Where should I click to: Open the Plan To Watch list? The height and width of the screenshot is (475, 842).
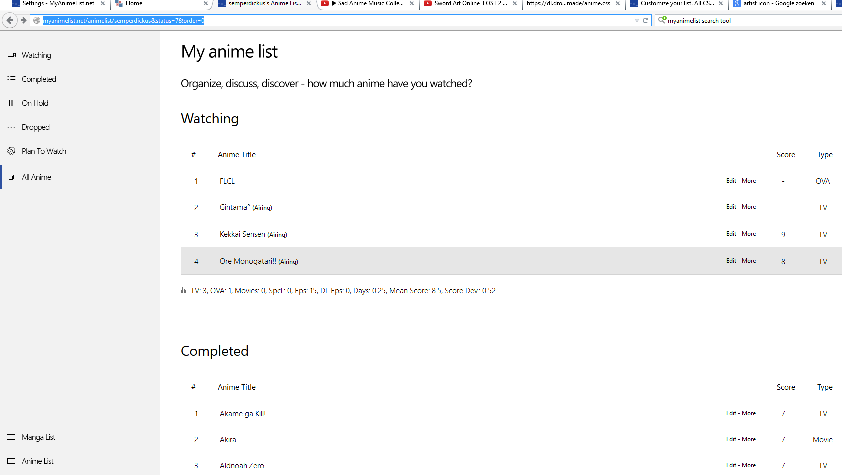pos(43,151)
